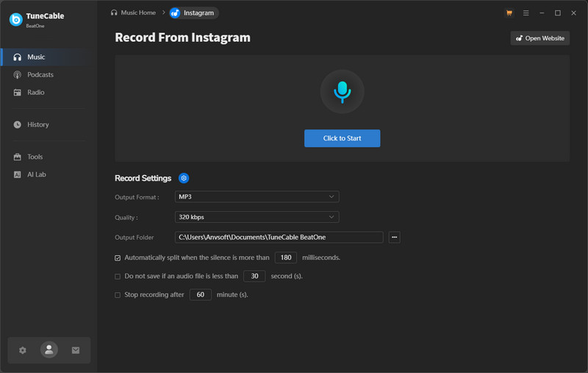Click the Record From Instagram heading
This screenshot has height=373, width=588.
pos(182,38)
